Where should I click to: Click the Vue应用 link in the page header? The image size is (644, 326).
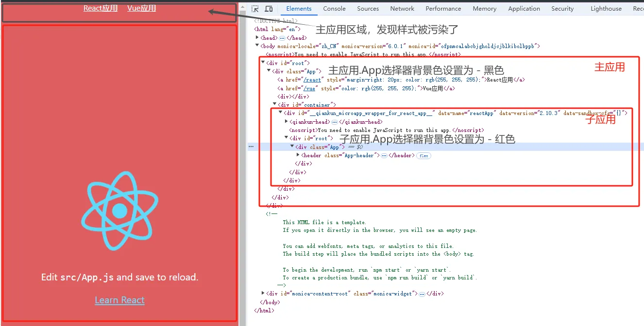point(141,8)
